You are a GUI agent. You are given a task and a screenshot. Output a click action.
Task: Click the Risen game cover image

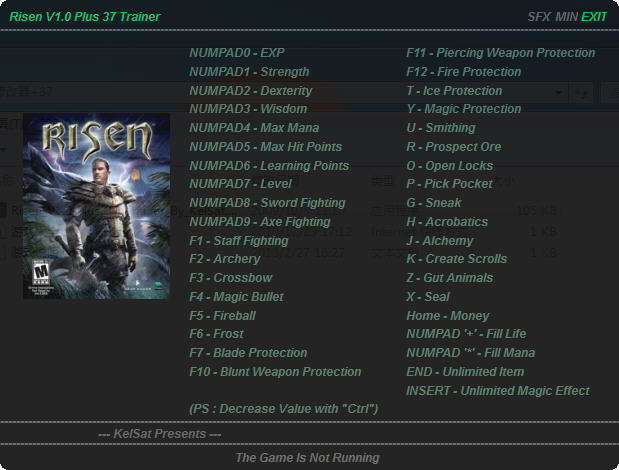[x=96, y=206]
